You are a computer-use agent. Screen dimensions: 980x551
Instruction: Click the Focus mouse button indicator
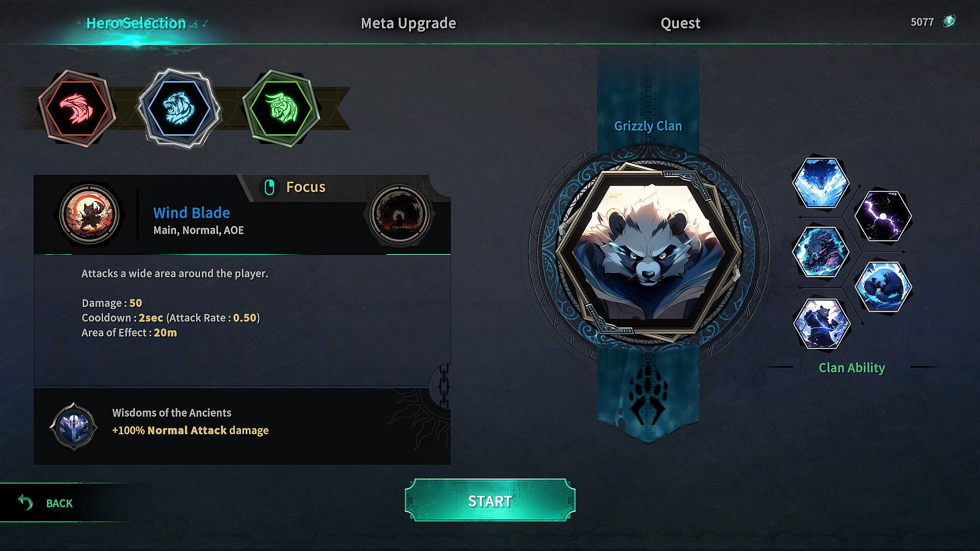coord(269,187)
